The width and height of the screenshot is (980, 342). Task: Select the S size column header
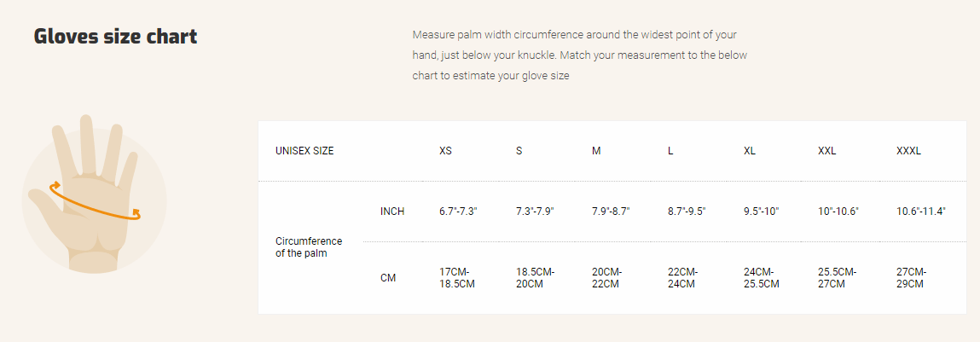[x=519, y=151]
